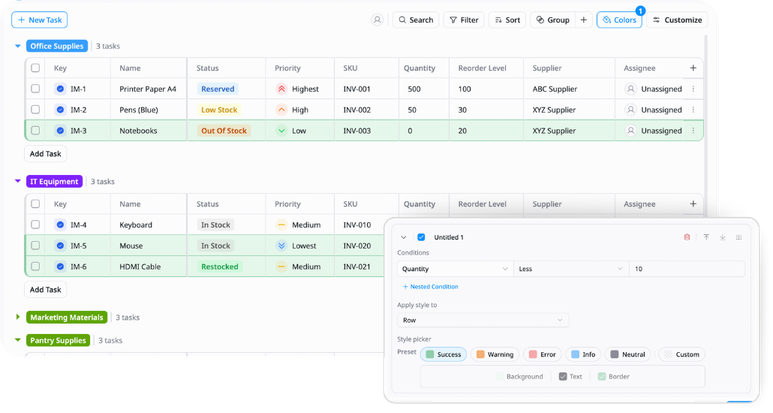Click the Low priority icon for Notebooks
The image size is (773, 413).
(281, 131)
